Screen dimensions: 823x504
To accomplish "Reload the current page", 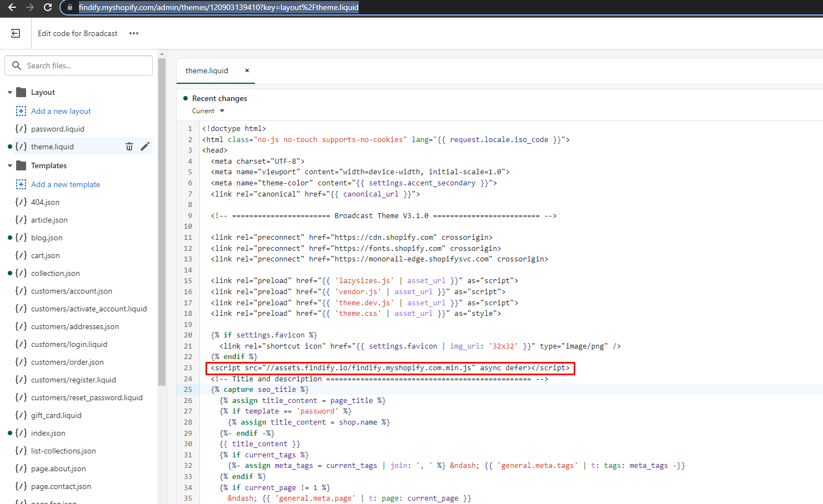I will 48,7.
